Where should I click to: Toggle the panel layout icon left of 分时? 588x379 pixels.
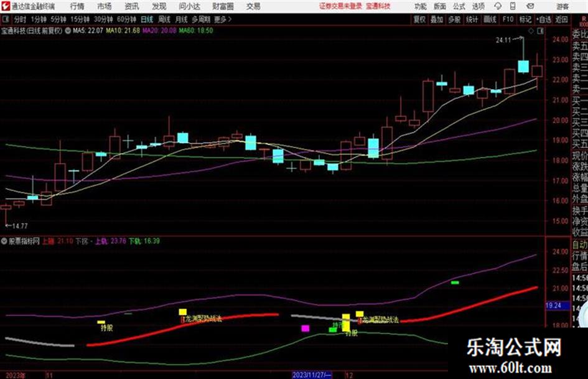pyautogui.click(x=6, y=19)
